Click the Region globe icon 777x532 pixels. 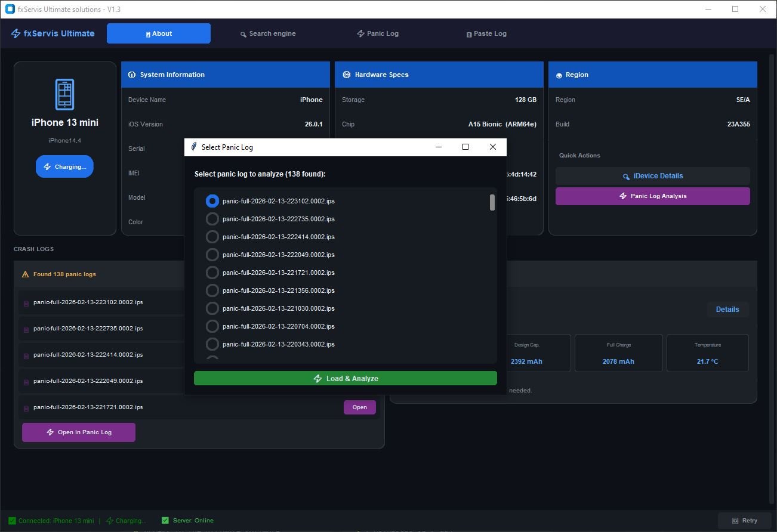[x=559, y=75]
